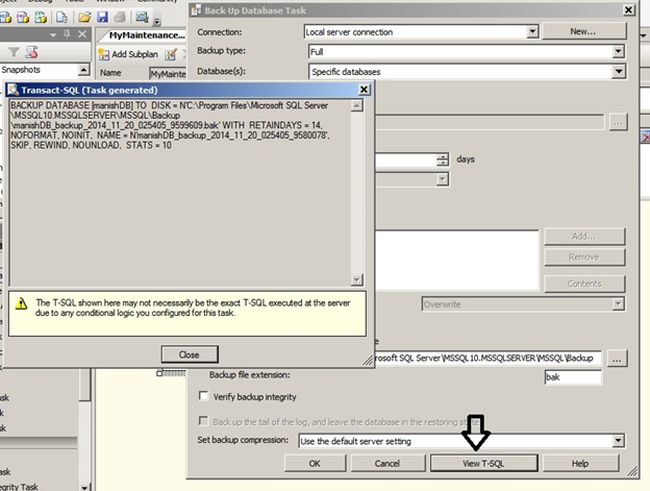The height and width of the screenshot is (491, 650).
Task: Click the disabled Contents button
Action: point(584,284)
